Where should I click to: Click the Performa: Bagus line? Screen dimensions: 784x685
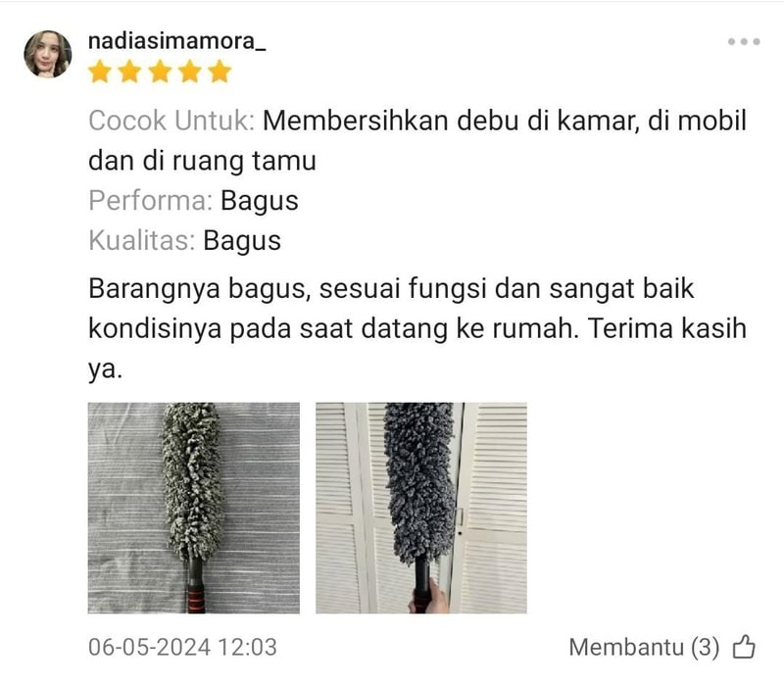click(193, 201)
